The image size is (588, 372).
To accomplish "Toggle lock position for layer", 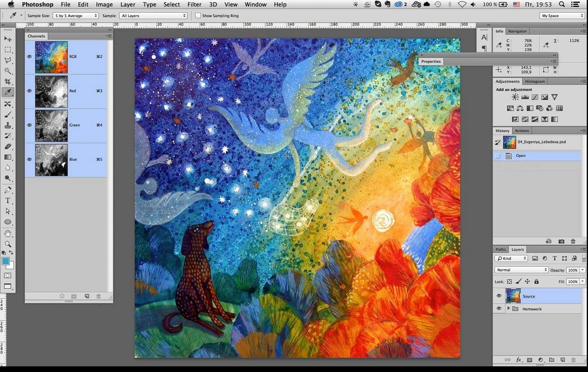I will [x=527, y=281].
